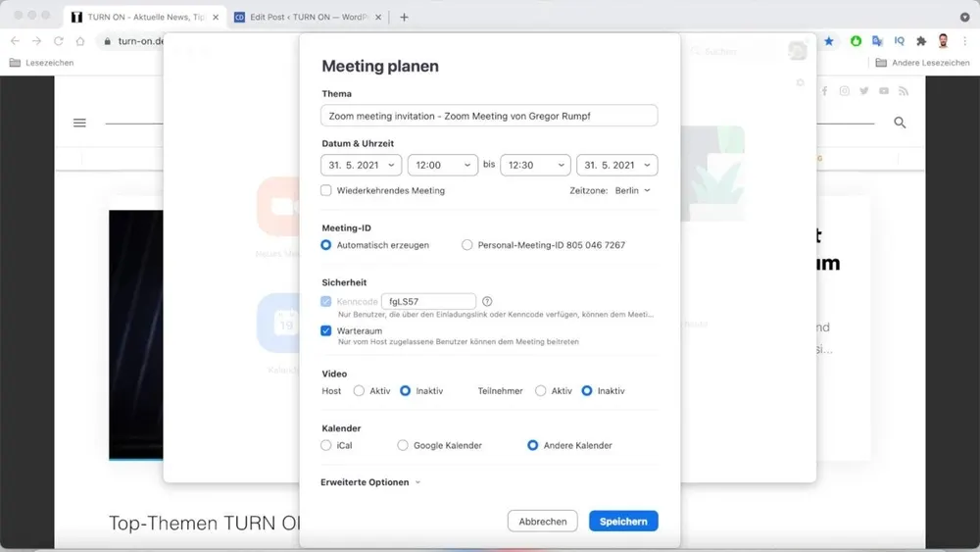The image size is (980, 552).
Task: Open the green circular extension icon
Action: click(x=856, y=41)
